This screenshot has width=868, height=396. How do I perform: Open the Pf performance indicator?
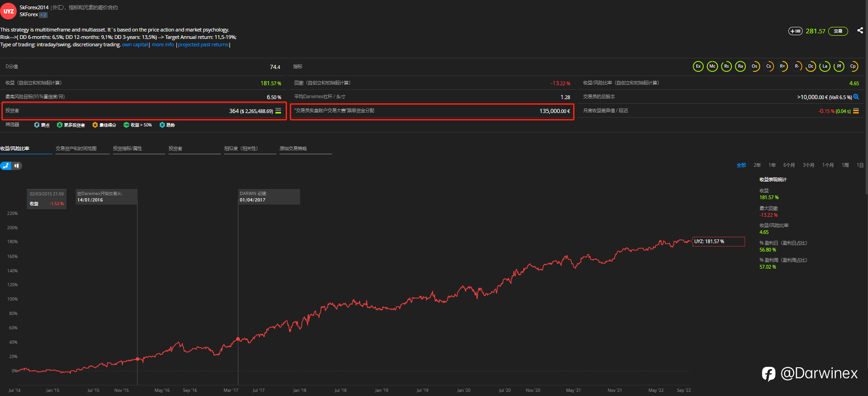[x=839, y=66]
